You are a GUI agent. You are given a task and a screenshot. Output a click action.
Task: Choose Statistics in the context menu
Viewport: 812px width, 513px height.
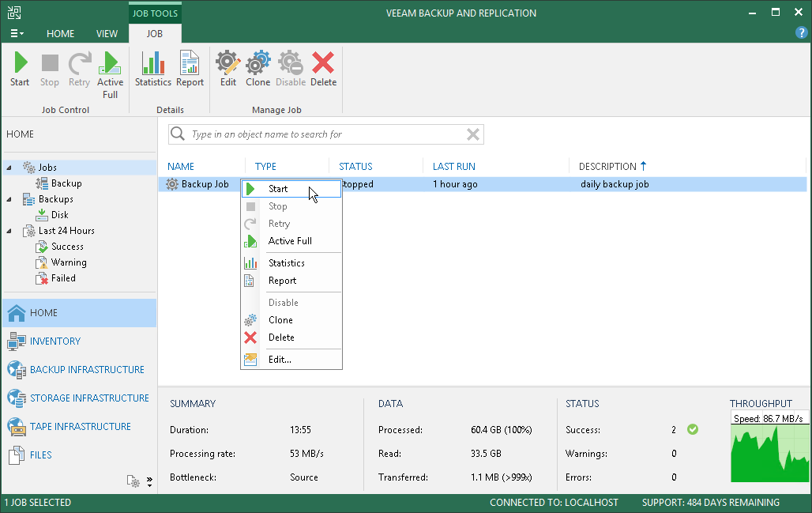tap(291, 263)
